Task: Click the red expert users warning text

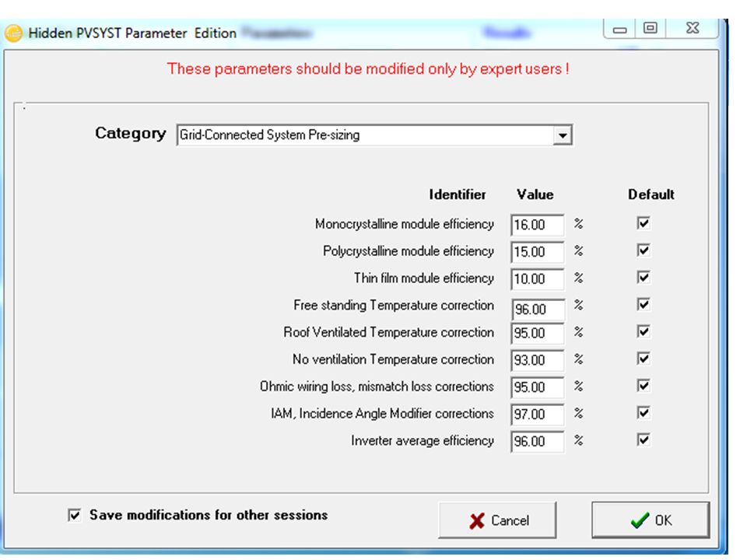Action: click(368, 69)
